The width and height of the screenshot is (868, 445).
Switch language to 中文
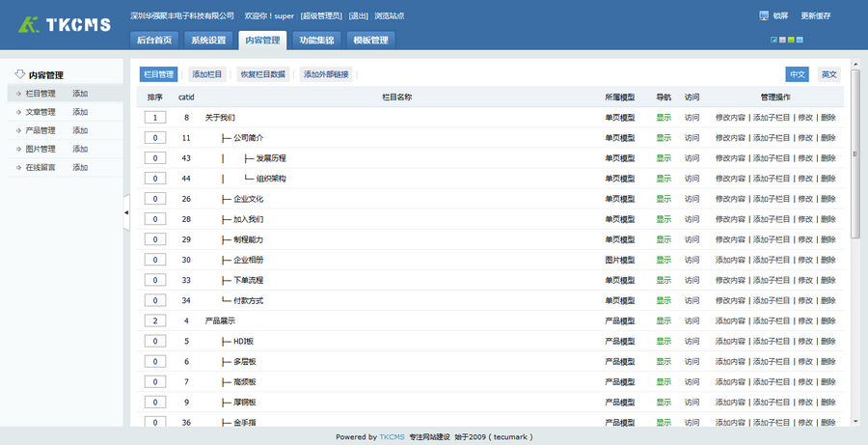(798, 74)
